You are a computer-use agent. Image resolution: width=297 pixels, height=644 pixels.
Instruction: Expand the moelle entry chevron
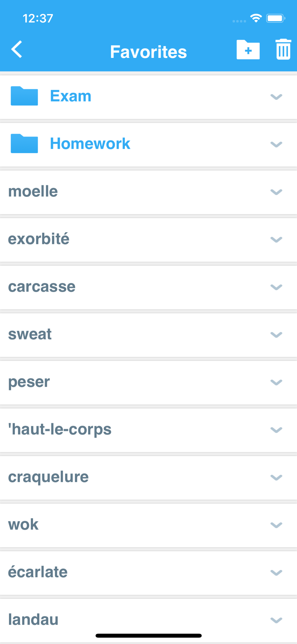point(276,192)
